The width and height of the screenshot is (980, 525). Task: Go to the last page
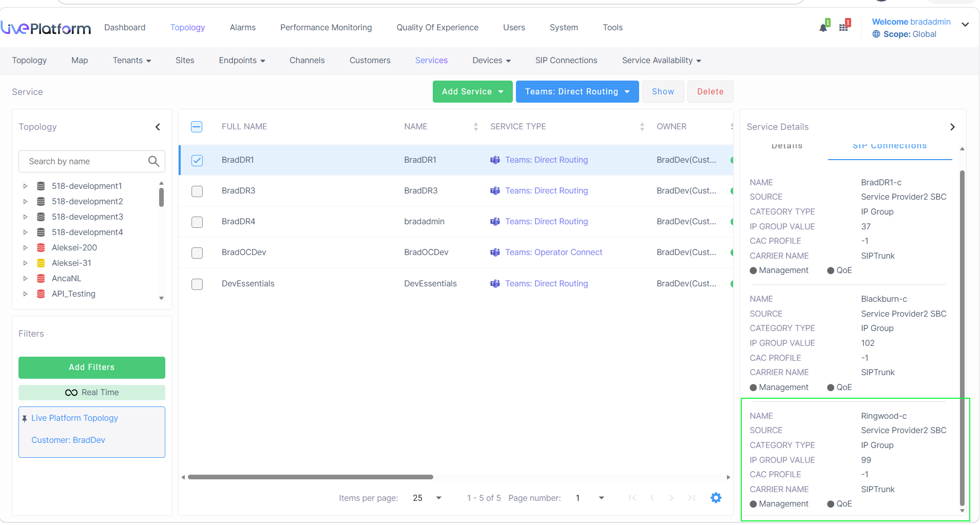[691, 498]
